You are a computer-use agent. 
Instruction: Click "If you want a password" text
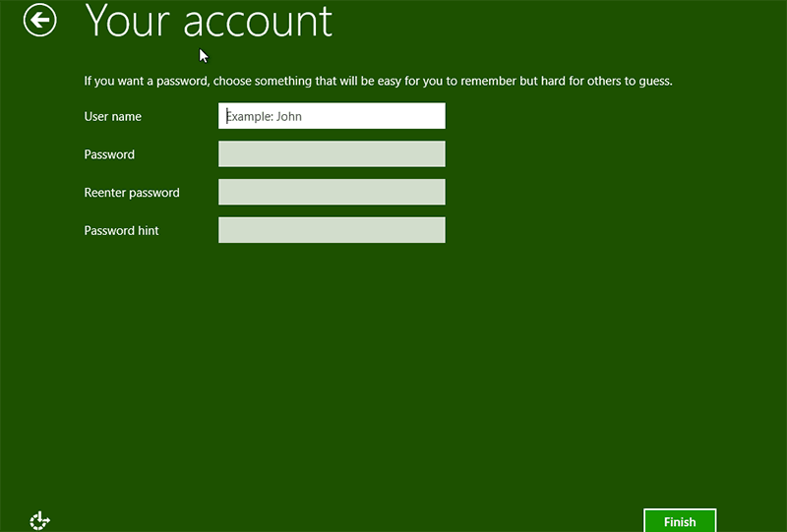pyautogui.click(x=146, y=81)
